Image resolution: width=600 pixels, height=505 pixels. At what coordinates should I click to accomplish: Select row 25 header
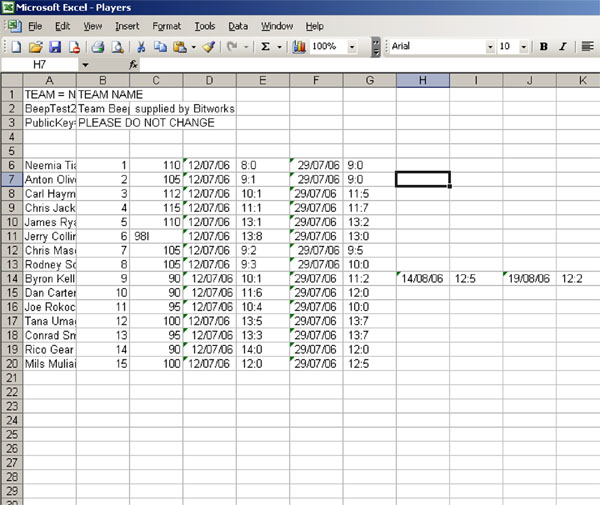[12, 434]
